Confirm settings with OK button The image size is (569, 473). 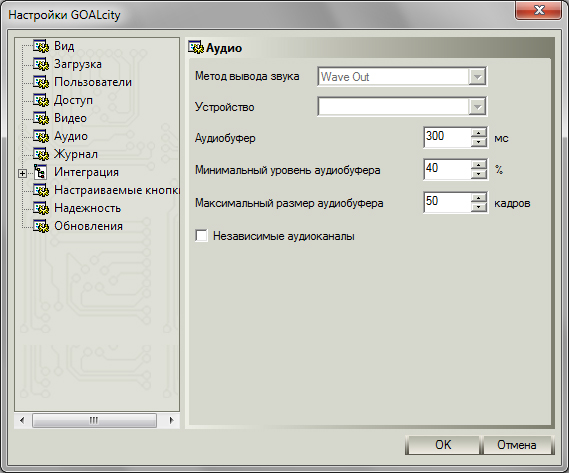coord(443,445)
